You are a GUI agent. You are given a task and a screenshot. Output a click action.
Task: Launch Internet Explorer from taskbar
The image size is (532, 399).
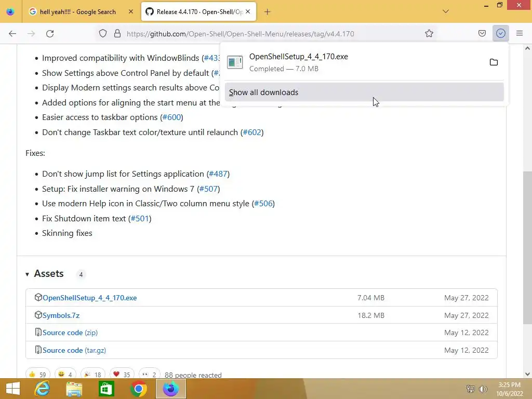tap(42, 389)
